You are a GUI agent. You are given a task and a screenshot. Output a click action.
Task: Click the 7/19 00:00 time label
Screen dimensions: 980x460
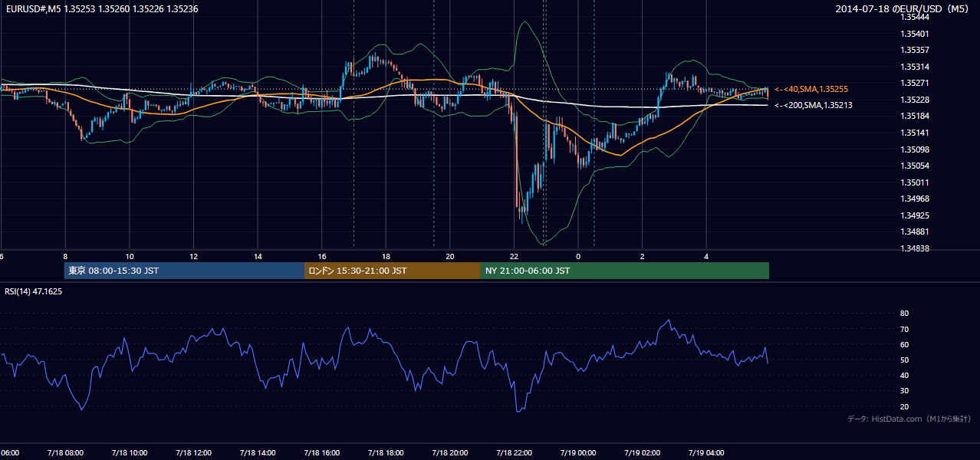pos(578,453)
